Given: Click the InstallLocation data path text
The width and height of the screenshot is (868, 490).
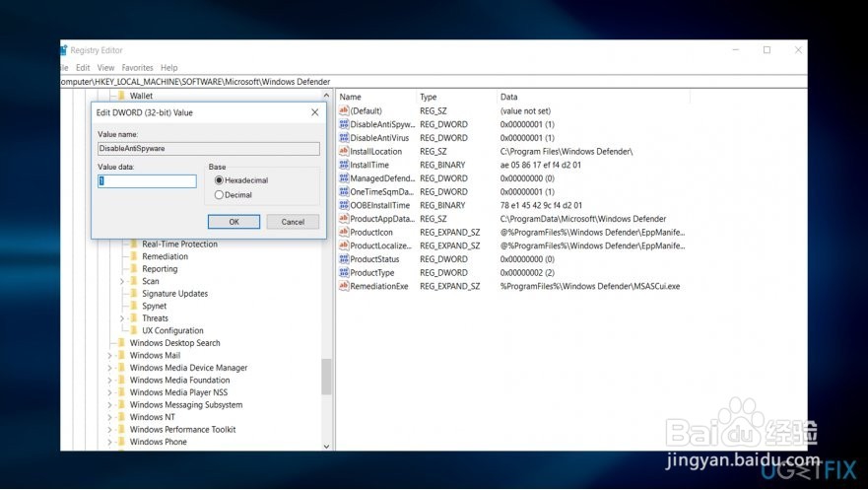Looking at the screenshot, I should coord(567,151).
